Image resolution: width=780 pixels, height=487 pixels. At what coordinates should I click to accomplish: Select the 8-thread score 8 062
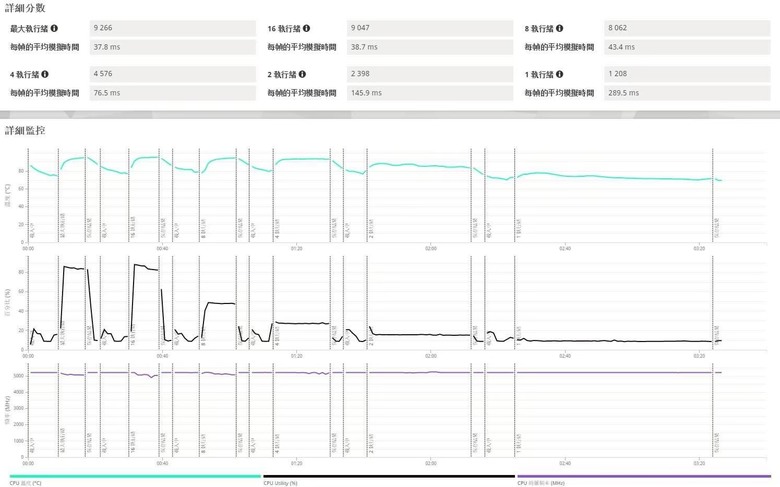pyautogui.click(x=687, y=28)
